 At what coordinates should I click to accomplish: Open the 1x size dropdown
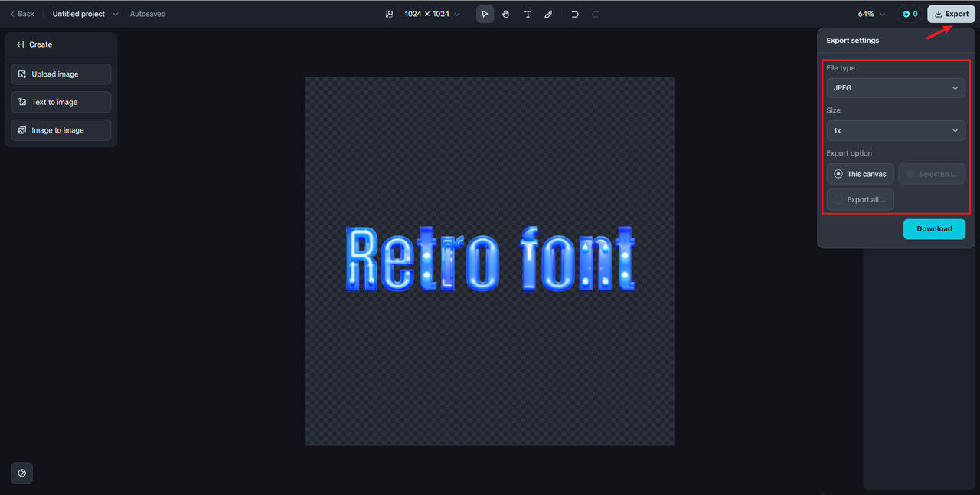(x=896, y=131)
